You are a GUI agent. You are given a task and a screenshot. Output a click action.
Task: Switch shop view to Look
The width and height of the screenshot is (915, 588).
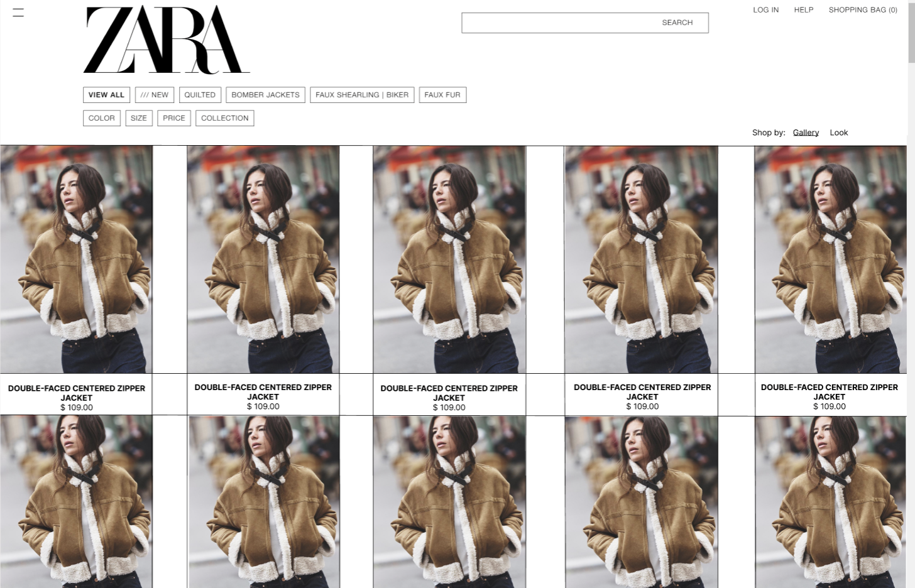pyautogui.click(x=838, y=133)
